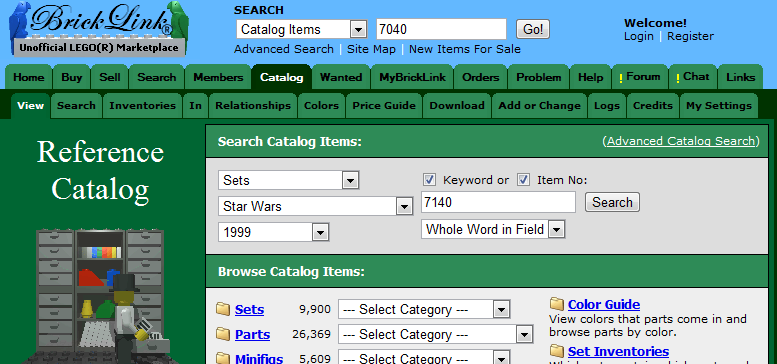The height and width of the screenshot is (364, 777).
Task: Click the catalog Search button
Action: tap(612, 203)
